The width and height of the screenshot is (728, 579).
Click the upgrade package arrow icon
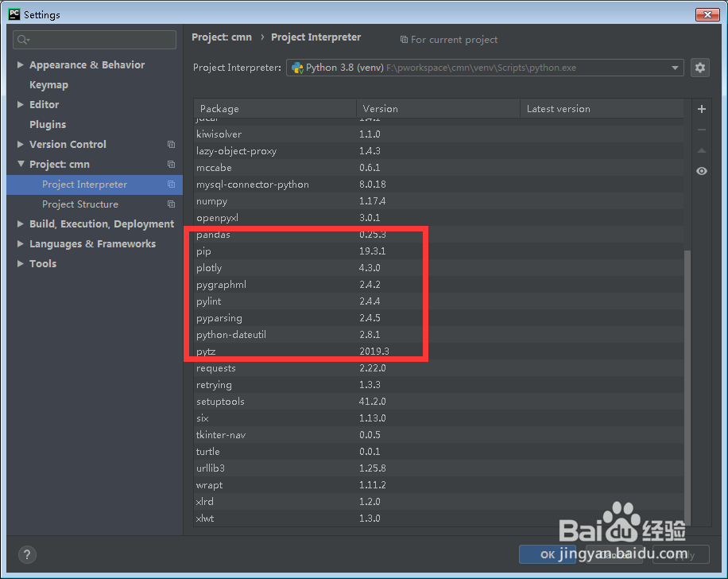(702, 150)
